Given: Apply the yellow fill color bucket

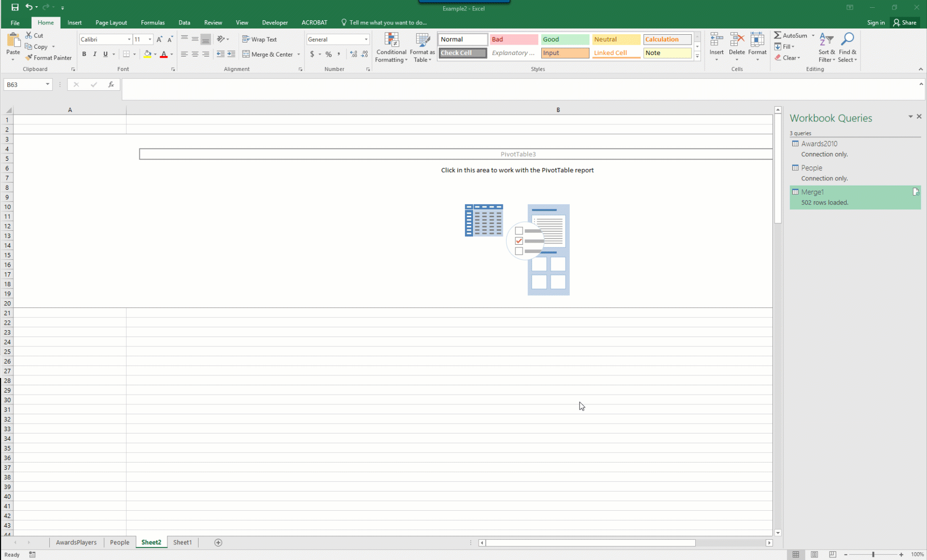Looking at the screenshot, I should pyautogui.click(x=148, y=54).
